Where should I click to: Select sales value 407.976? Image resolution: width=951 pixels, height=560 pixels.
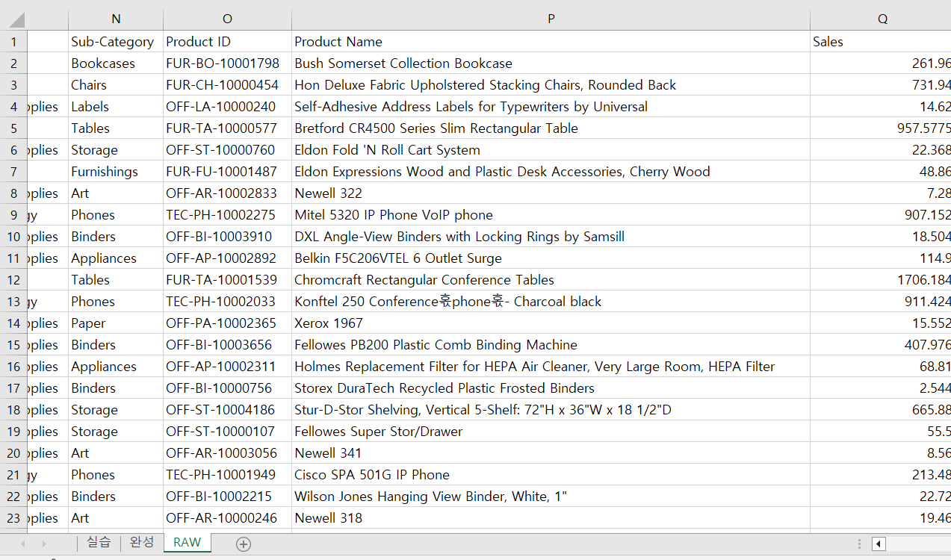point(881,345)
